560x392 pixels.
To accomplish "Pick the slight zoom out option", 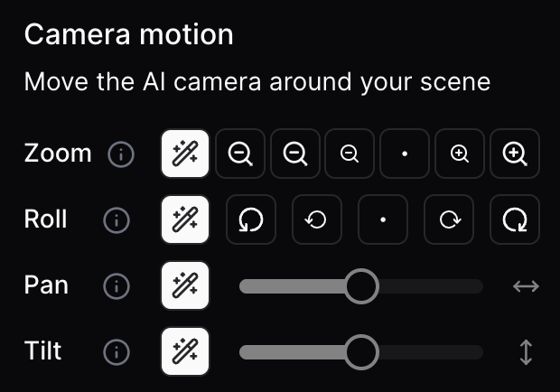I will tap(350, 154).
